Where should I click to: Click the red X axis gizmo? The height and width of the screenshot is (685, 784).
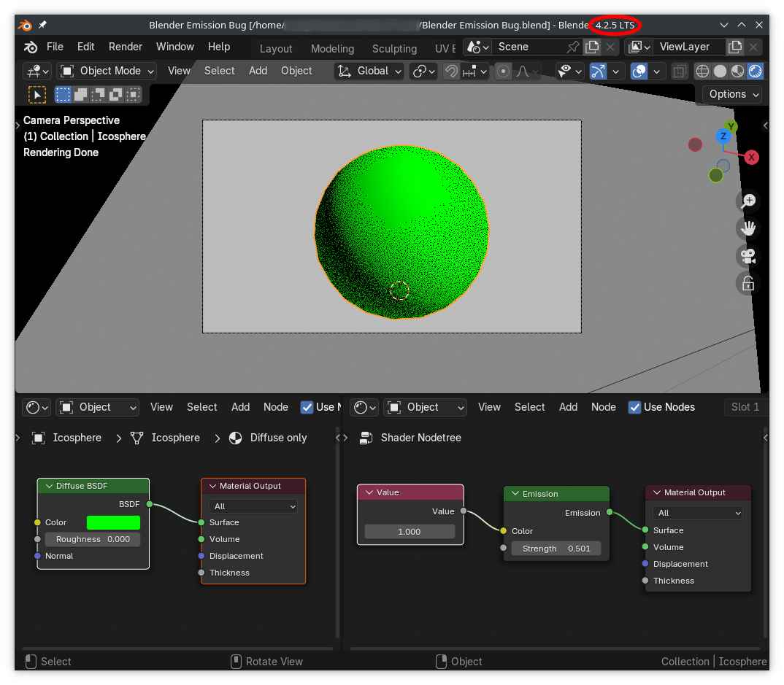751,158
